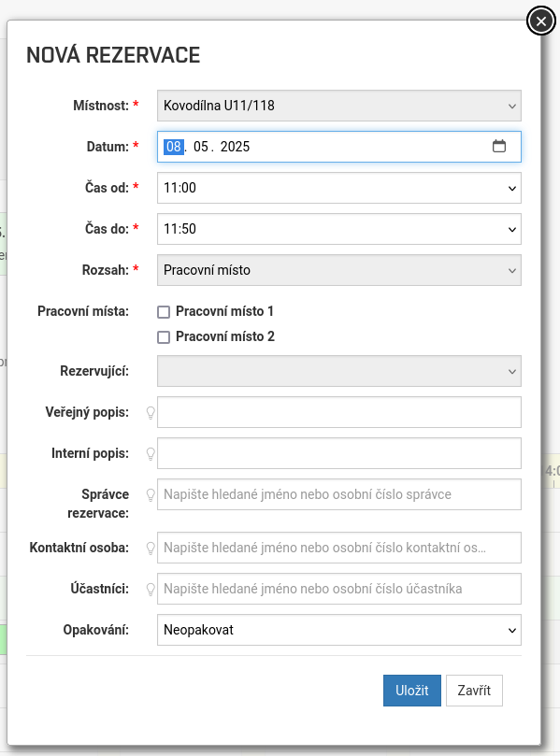Image resolution: width=560 pixels, height=756 pixels.
Task: Open the Rozsah dropdown
Action: point(339,270)
